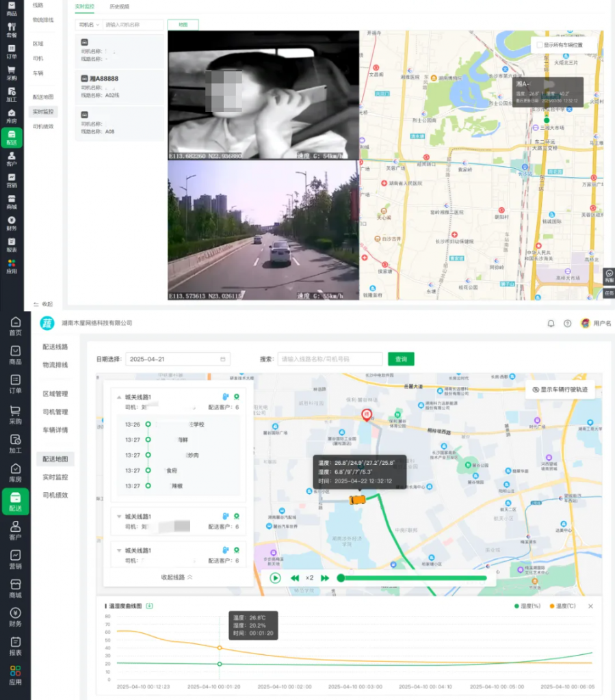This screenshot has width=615, height=700.
Task: Click the notification bell icon
Action: click(x=551, y=323)
